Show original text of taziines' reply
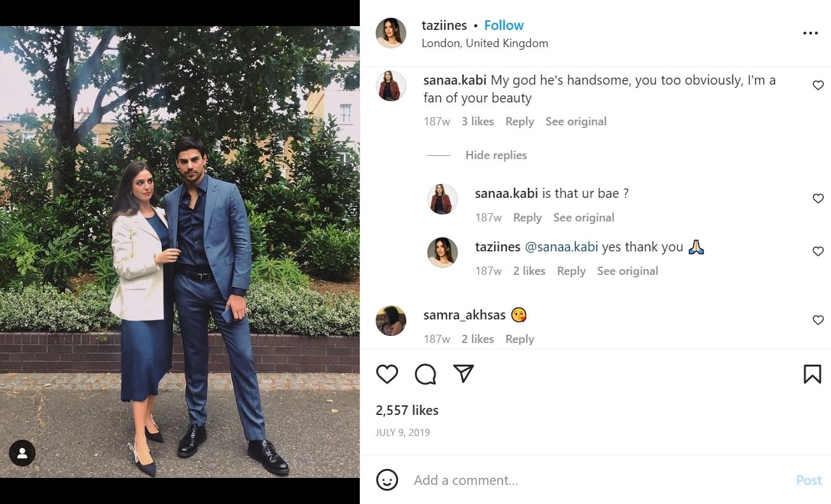This screenshot has width=831, height=504. 627,270
